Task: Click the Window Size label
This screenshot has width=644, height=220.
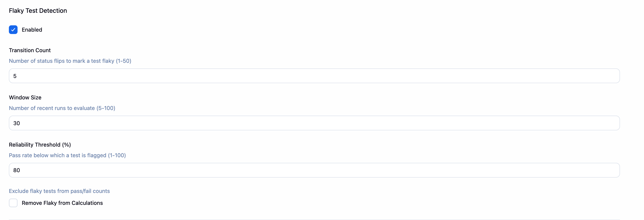Action: click(25, 97)
